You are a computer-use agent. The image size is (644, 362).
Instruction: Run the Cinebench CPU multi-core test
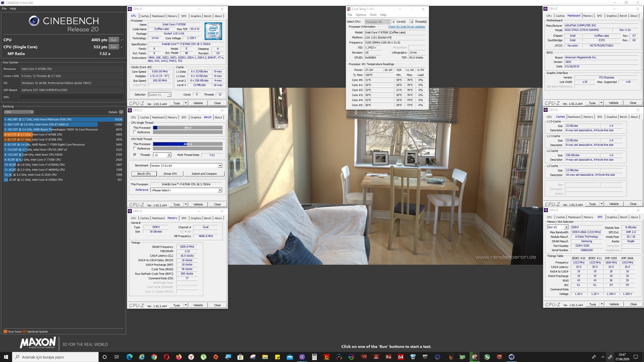[113, 40]
